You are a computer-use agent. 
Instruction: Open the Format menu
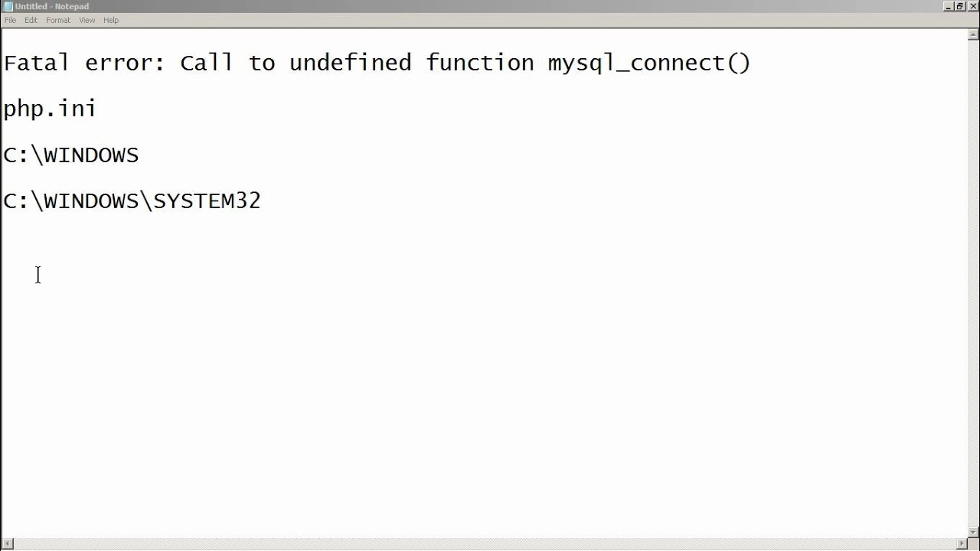[x=58, y=20]
